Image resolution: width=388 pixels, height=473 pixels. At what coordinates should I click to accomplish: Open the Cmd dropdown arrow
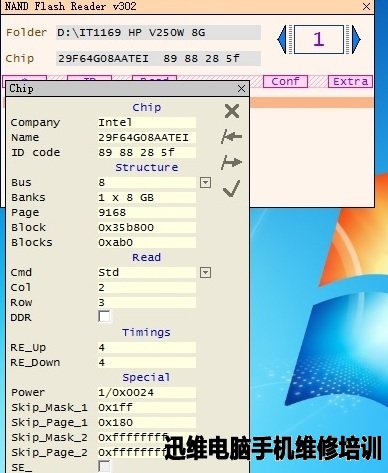[x=205, y=273]
